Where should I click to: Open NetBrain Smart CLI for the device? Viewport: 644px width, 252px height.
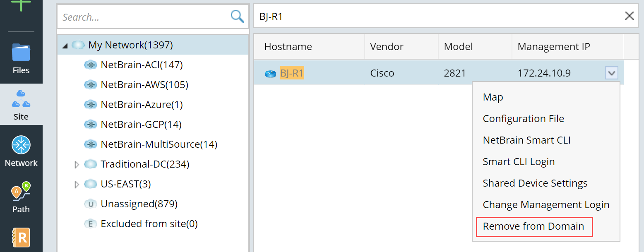526,140
